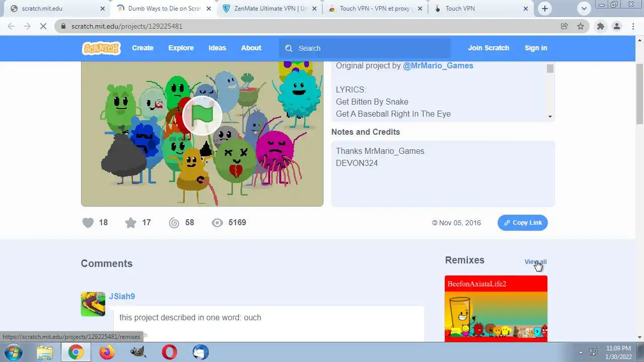Click the spiral remixes count icon
Viewport: 644px width, 362px height.
point(174,223)
